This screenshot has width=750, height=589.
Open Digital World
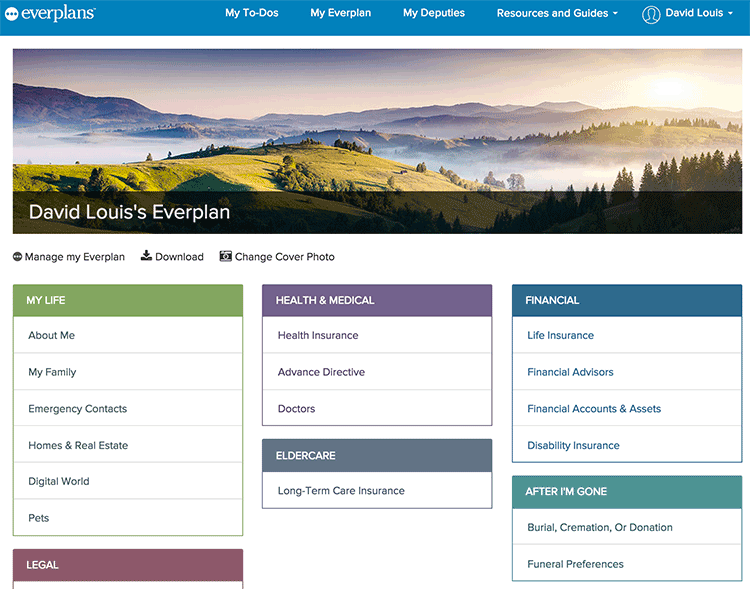[x=128, y=481]
